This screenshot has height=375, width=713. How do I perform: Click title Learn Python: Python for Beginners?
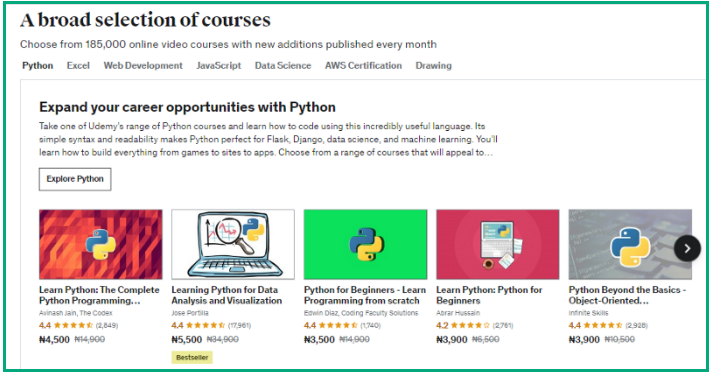point(489,295)
